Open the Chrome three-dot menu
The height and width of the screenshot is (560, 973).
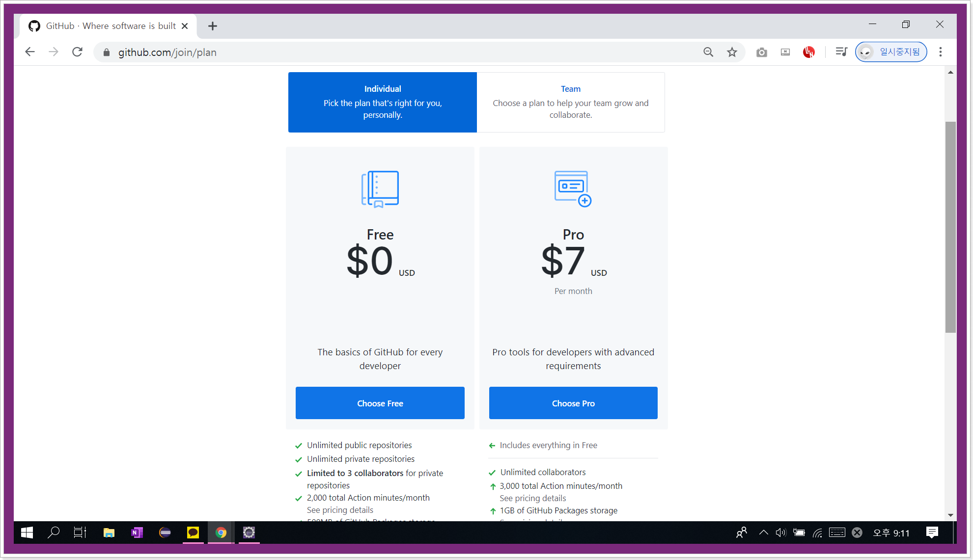coord(940,52)
